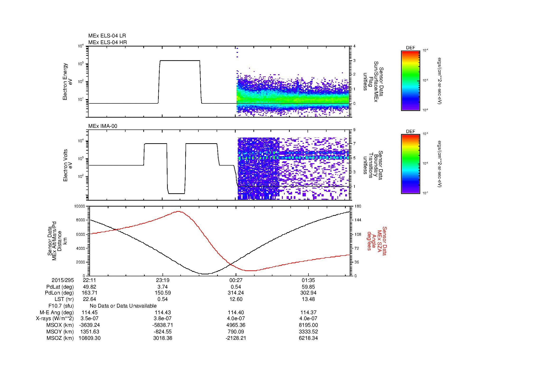The height and width of the screenshot is (392, 555).
Task: Click the 'PdLat (deg)' row label
Action: click(x=60, y=287)
